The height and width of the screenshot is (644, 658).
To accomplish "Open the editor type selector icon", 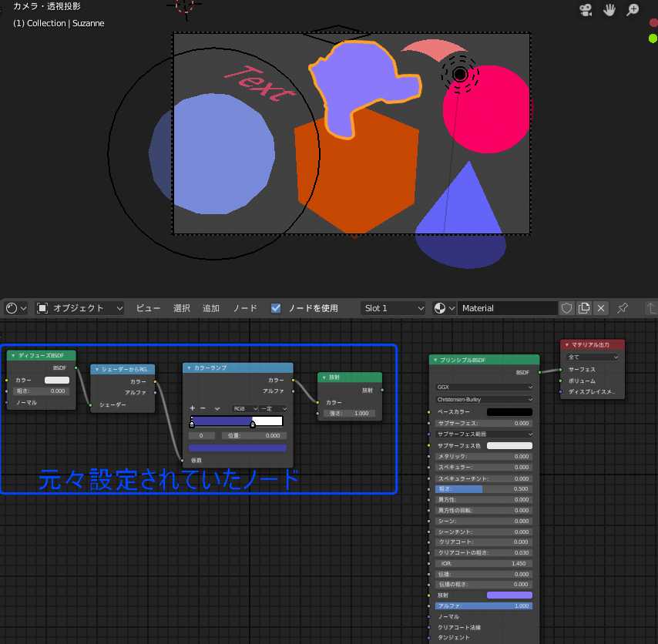I will point(16,308).
